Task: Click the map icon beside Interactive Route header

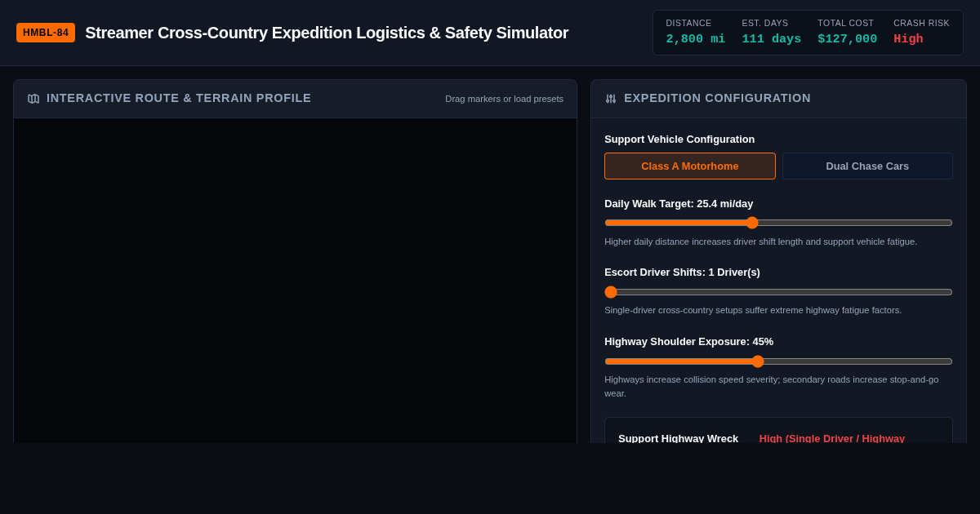Action: 33,99
